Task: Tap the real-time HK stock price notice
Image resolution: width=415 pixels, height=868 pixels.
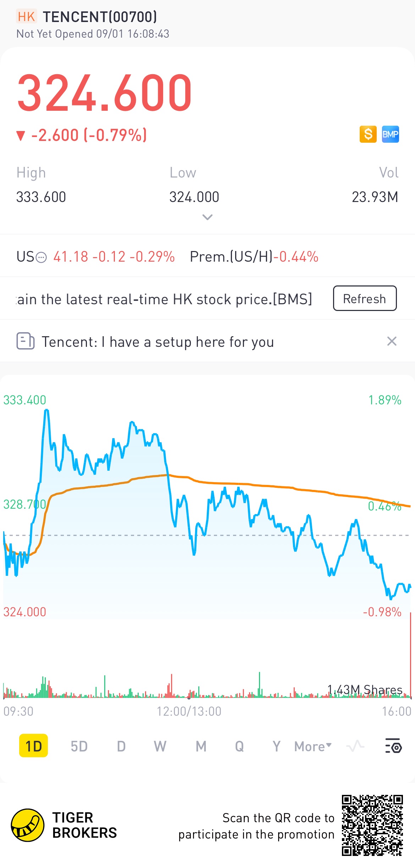Action: click(x=164, y=299)
